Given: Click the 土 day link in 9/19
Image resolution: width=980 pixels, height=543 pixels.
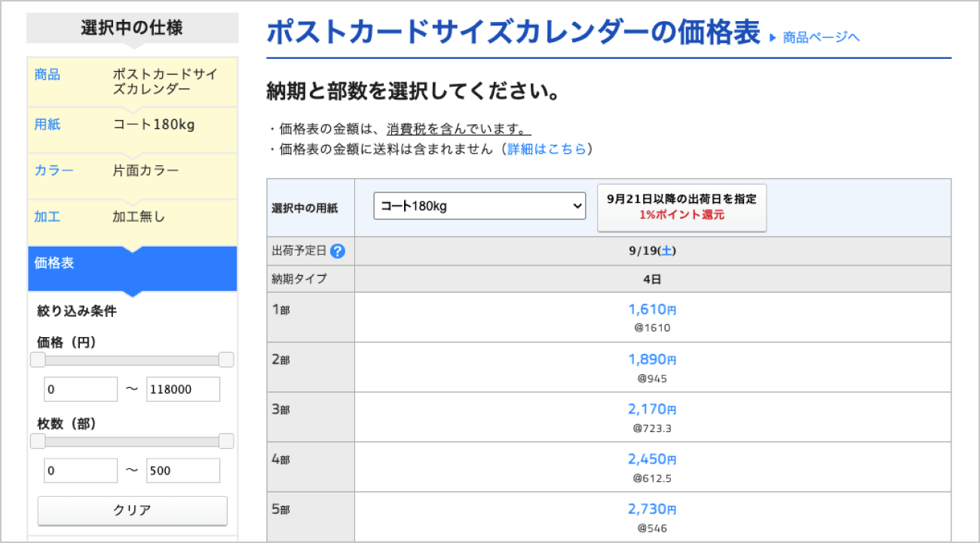Looking at the screenshot, I should click(x=668, y=251).
